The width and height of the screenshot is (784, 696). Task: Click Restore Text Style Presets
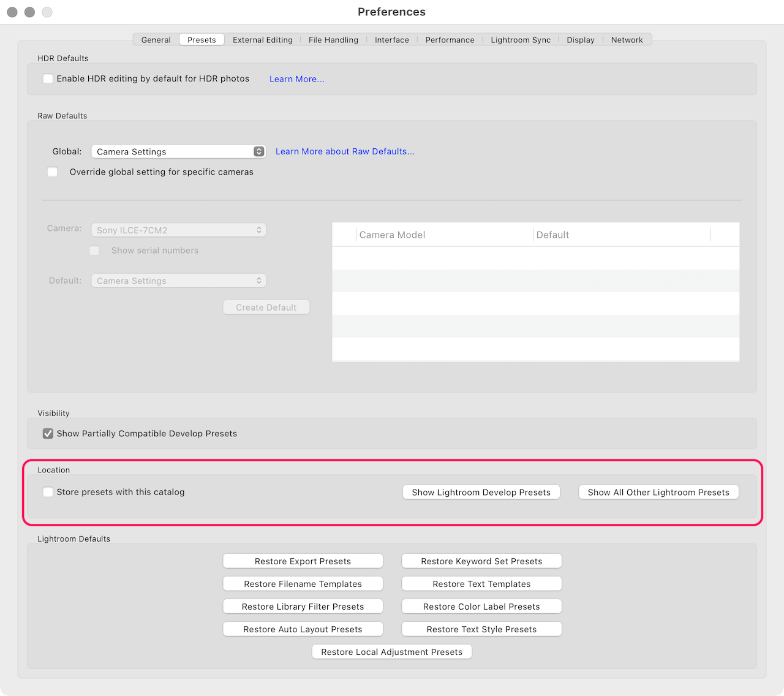tap(481, 629)
